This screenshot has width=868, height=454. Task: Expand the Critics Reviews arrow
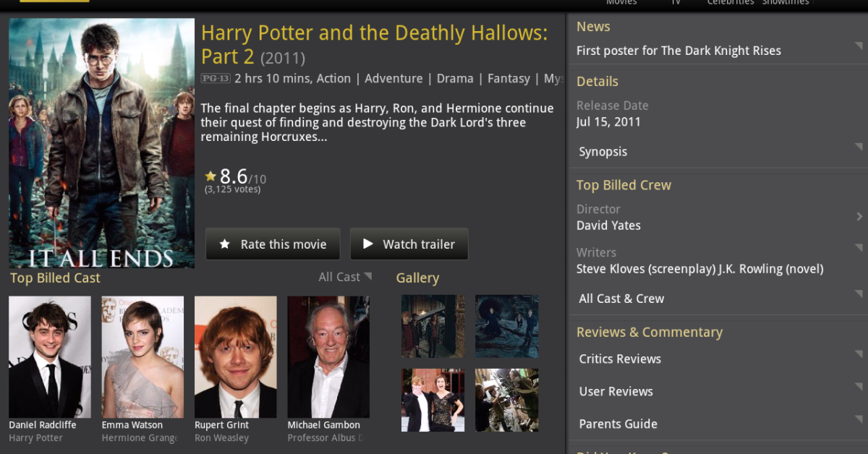(859, 354)
